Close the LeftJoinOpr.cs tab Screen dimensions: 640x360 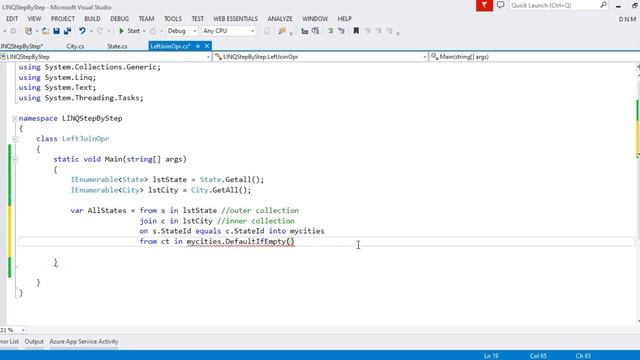click(207, 46)
